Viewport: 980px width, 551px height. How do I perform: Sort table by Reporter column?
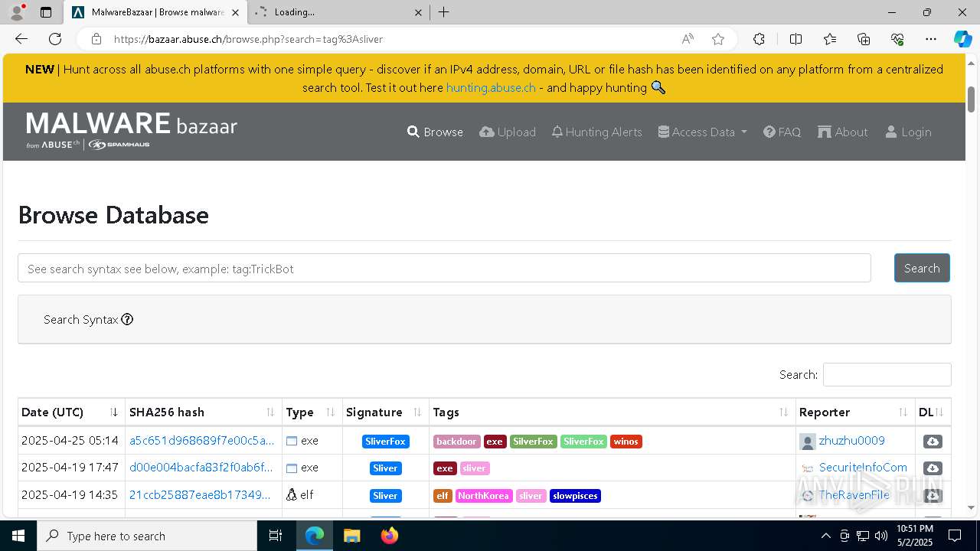(x=855, y=412)
